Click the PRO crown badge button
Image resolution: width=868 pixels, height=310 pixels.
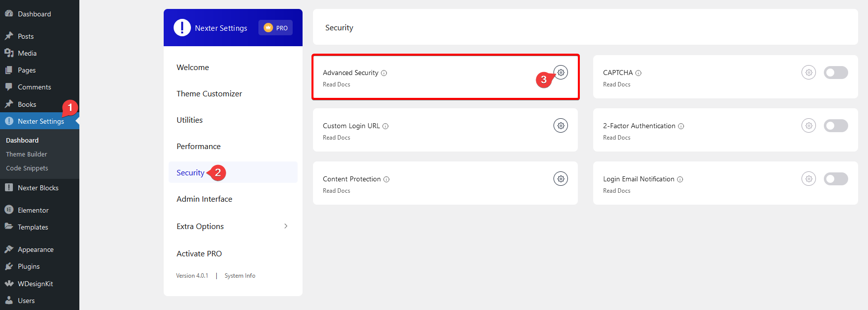(x=275, y=28)
